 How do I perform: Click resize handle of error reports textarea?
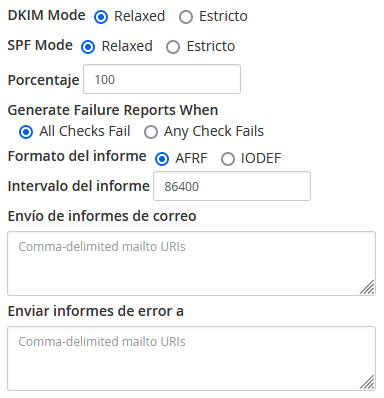(367, 382)
